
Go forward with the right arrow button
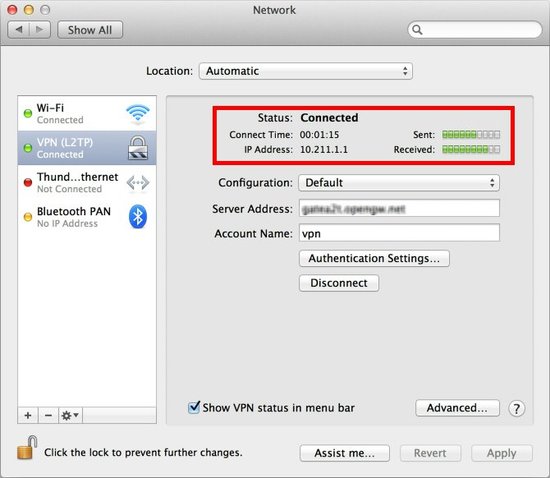click(40, 30)
